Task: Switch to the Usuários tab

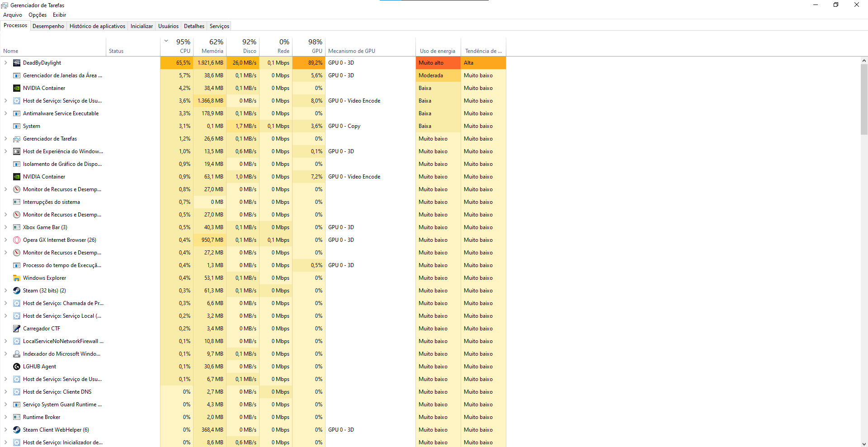Action: [168, 26]
